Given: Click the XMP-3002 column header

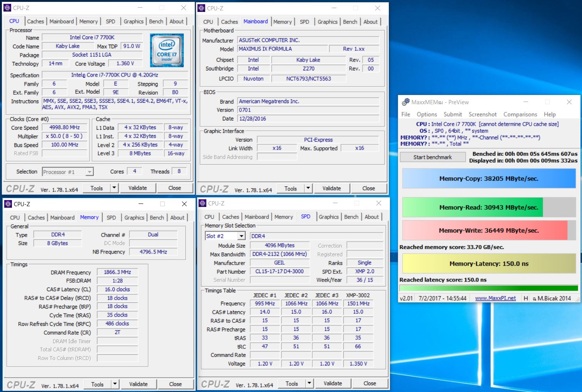Looking at the screenshot, I should point(358,295).
